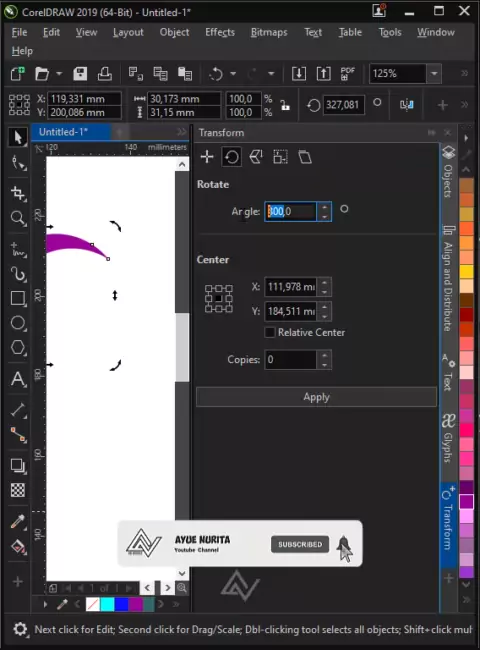The width and height of the screenshot is (480, 650).
Task: Set center origin using anchor grid
Action: (x=218, y=298)
